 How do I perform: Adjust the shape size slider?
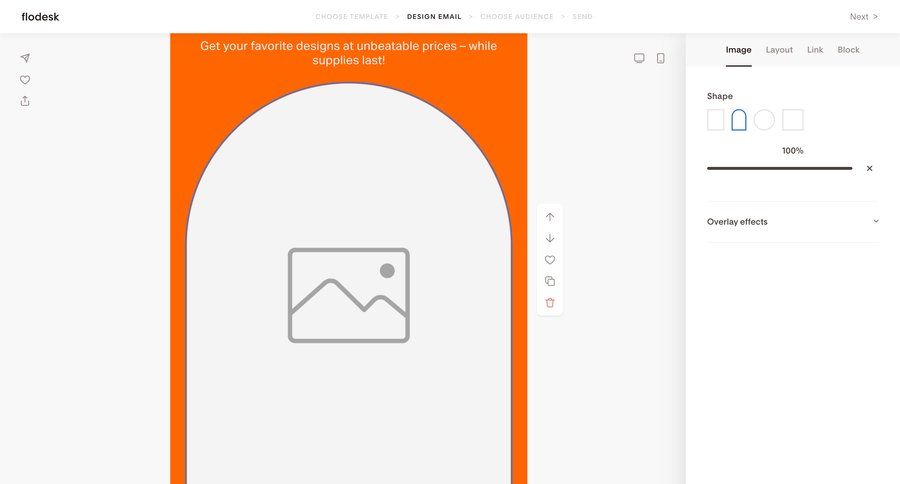(779, 168)
